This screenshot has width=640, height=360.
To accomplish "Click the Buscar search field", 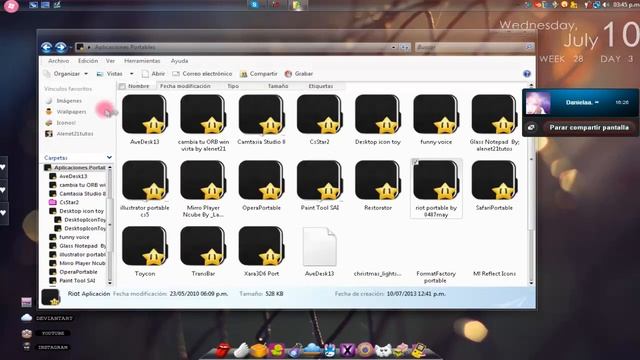I will (x=475, y=47).
